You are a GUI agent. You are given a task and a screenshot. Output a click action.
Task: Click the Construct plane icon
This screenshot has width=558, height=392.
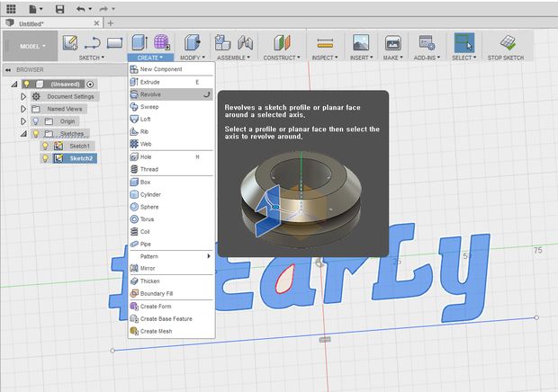pos(283,42)
